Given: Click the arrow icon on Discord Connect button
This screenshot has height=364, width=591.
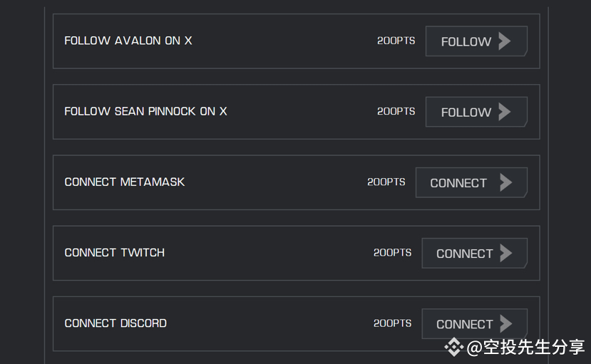Looking at the screenshot, I should click(506, 323).
